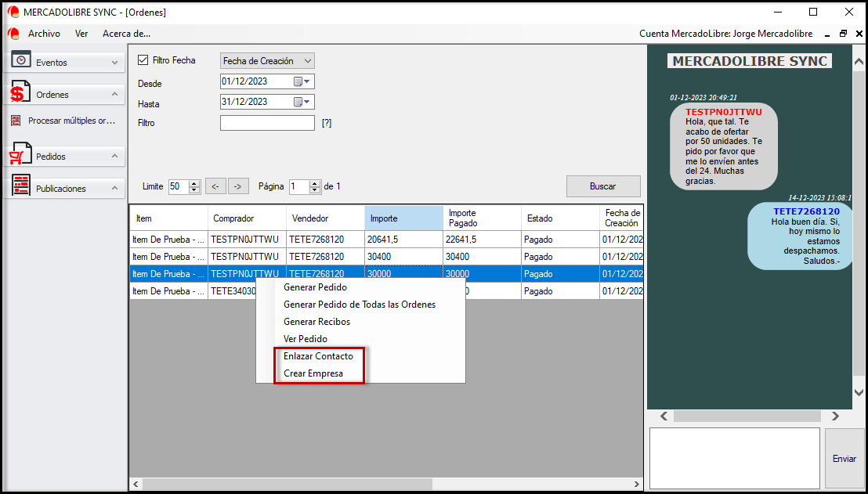Restore the inner Ordenes child window
Screen dimensions: 868x494
point(843,34)
